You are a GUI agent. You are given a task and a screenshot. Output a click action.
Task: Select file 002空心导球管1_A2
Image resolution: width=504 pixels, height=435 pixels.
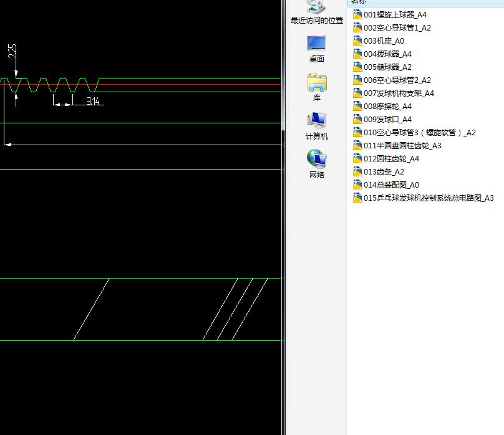tap(392, 28)
